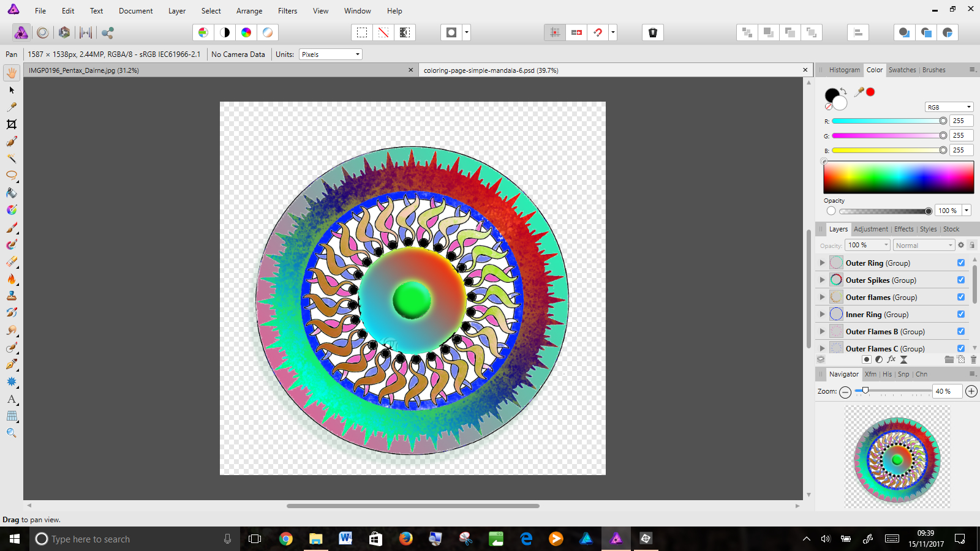Select the Pen tool
Image resolution: width=980 pixels, height=551 pixels.
(x=12, y=365)
